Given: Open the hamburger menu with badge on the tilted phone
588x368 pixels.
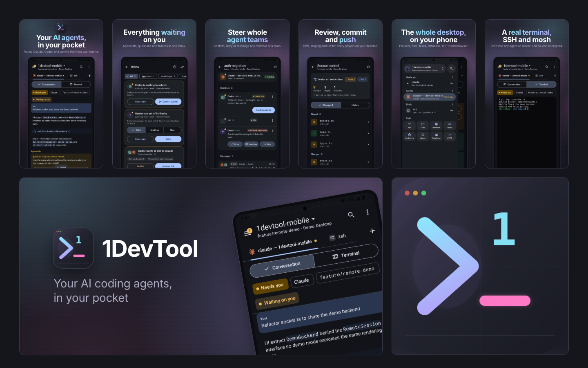Looking at the screenshot, I should [248, 232].
